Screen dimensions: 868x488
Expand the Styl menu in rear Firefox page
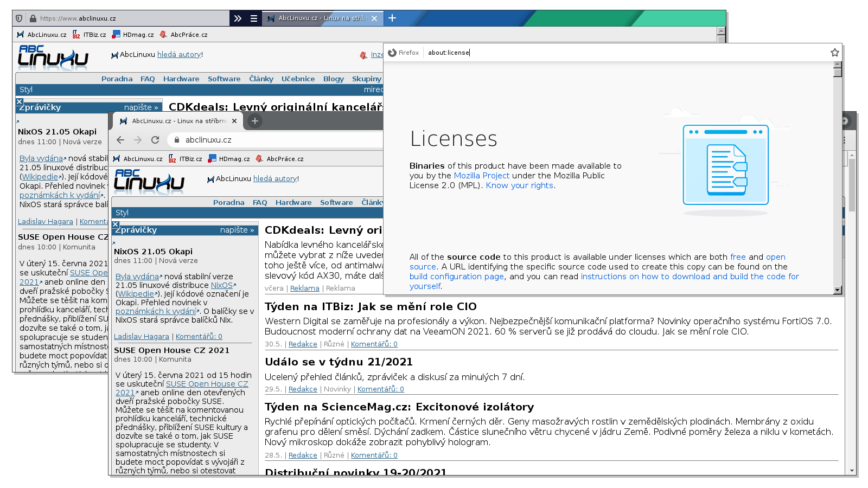[x=26, y=89]
